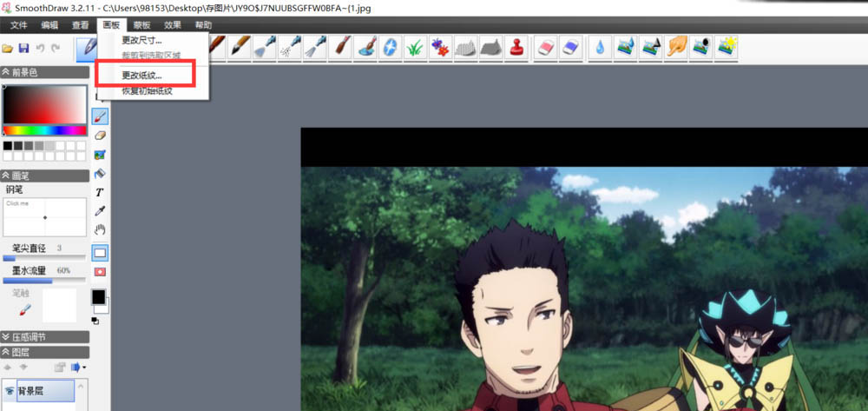Choose the brown bristle brush tool

340,47
